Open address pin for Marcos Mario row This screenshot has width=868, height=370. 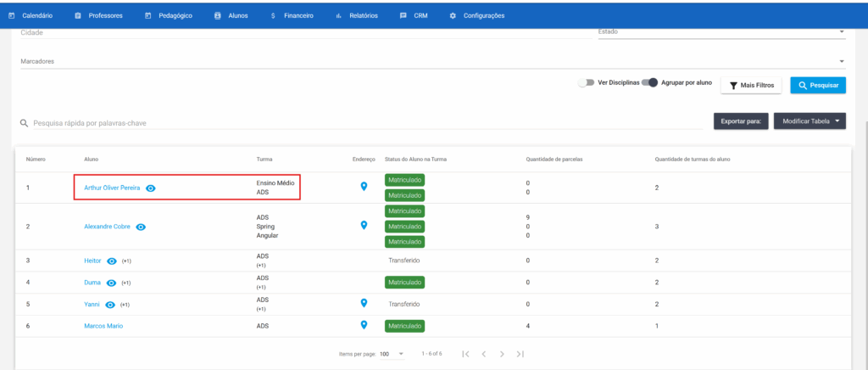tap(364, 324)
